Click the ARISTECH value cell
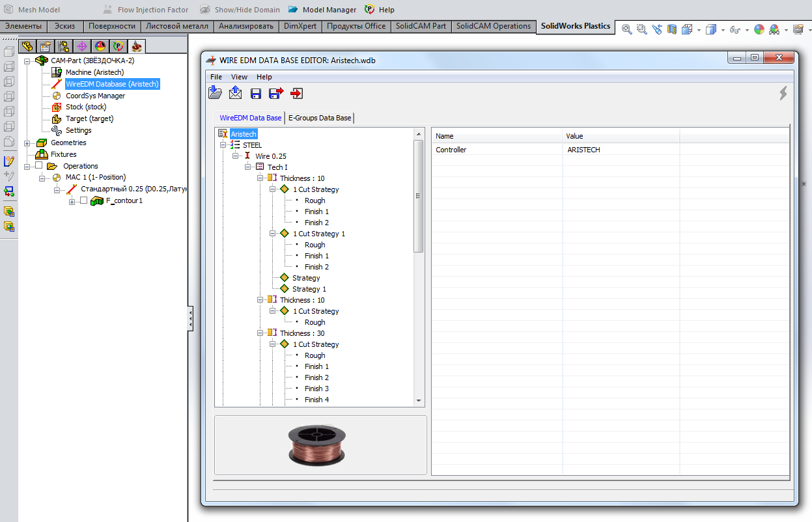Image resolution: width=812 pixels, height=522 pixels. pos(621,150)
